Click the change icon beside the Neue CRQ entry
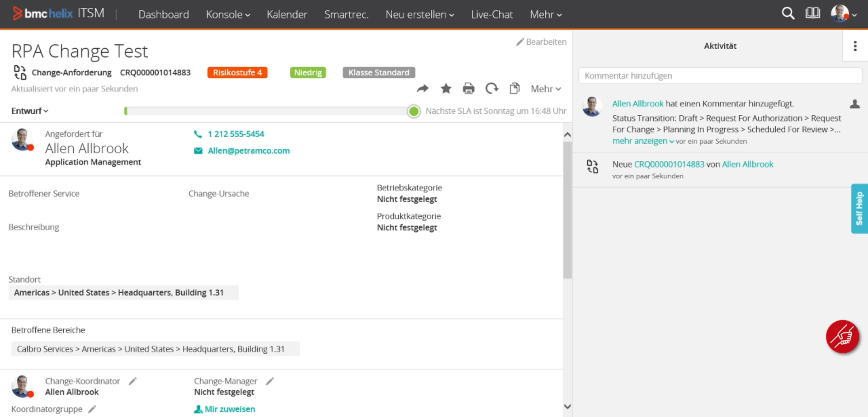Screen dimensions: 868x417 [593, 166]
